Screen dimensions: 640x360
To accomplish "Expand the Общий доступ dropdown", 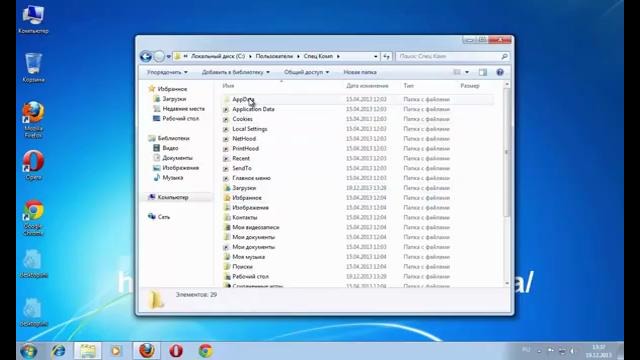I will click(307, 72).
